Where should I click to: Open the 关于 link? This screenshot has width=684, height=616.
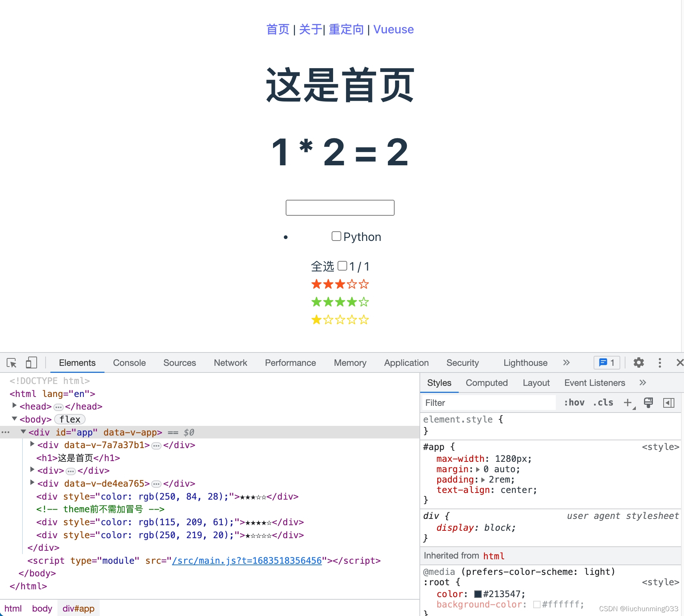(x=311, y=29)
